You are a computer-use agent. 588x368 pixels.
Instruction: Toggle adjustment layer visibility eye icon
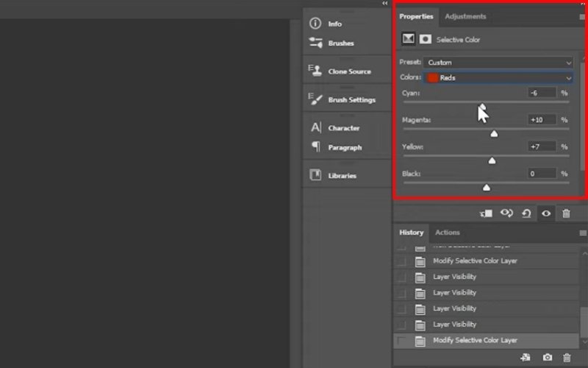click(x=546, y=213)
